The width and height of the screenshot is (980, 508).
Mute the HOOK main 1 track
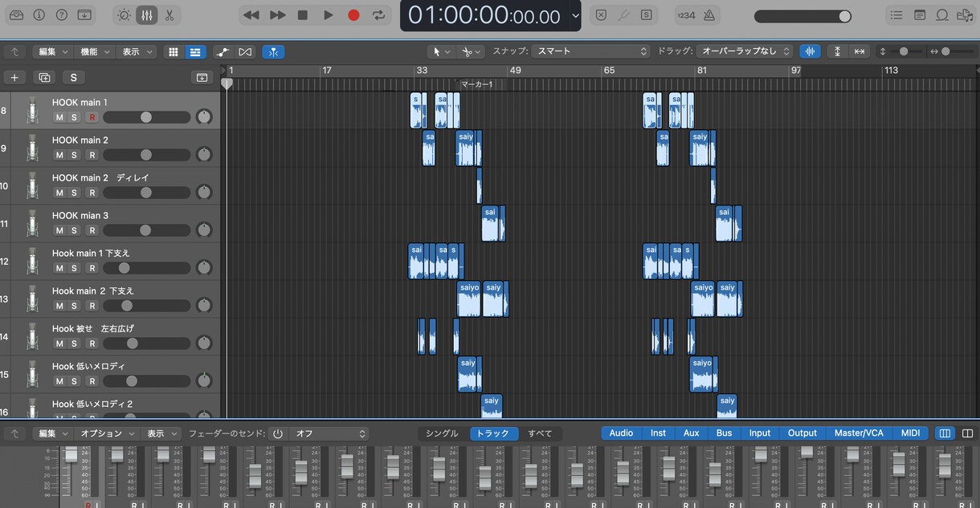pyautogui.click(x=59, y=117)
